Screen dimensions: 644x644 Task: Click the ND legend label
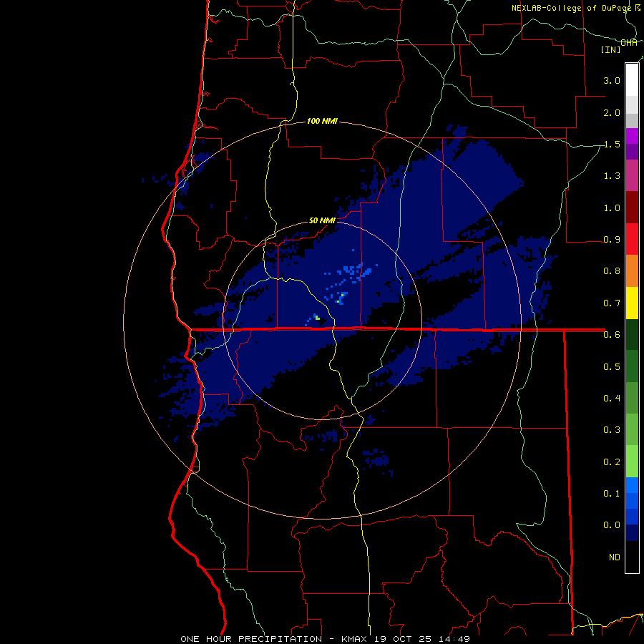click(x=615, y=557)
